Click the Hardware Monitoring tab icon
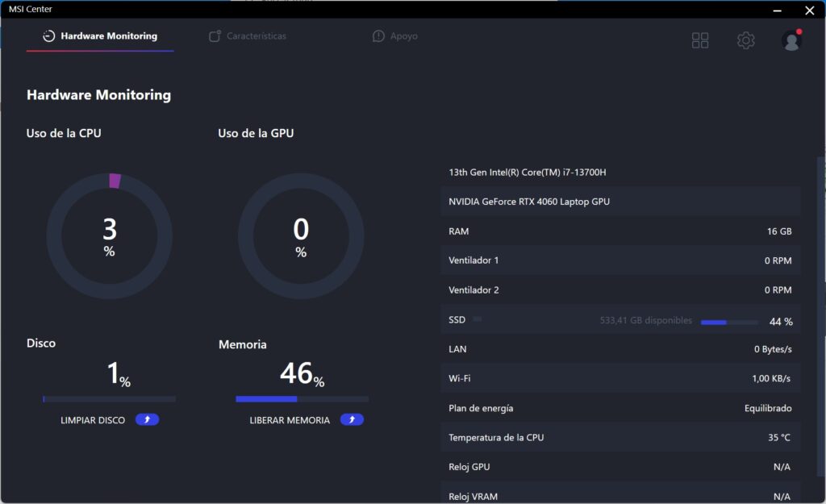Image resolution: width=826 pixels, height=504 pixels. tap(49, 35)
